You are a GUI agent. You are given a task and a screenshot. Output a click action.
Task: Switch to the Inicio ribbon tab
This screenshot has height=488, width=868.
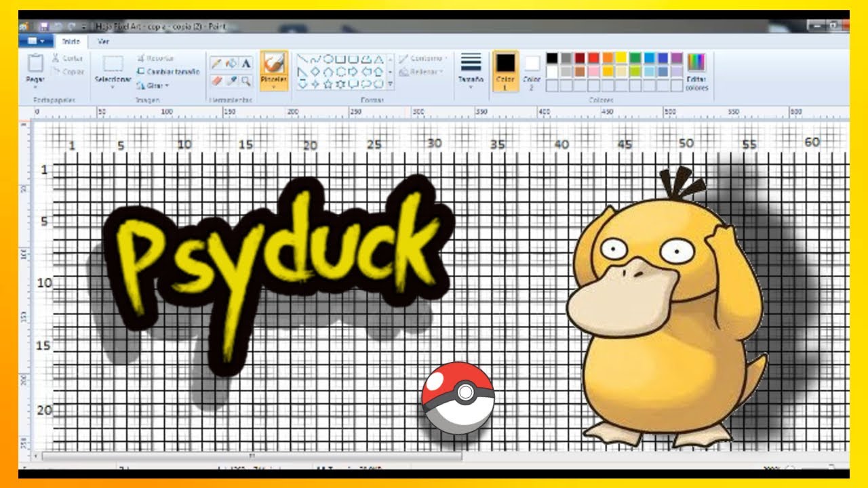[x=71, y=41]
